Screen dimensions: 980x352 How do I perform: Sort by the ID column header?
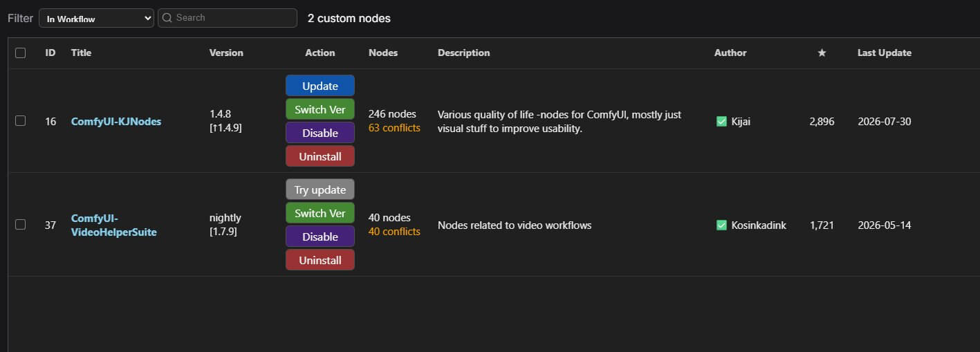(x=50, y=53)
